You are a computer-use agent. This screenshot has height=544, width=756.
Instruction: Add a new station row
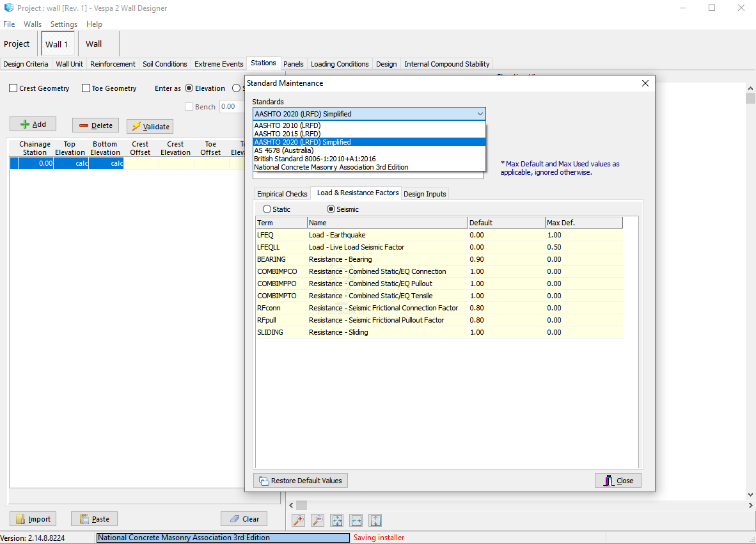33,124
